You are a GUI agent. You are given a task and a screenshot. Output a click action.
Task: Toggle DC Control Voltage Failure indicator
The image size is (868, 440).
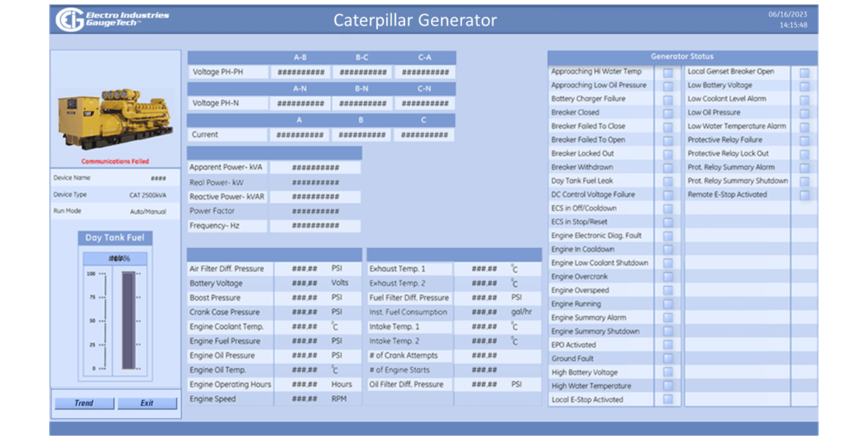click(x=668, y=195)
